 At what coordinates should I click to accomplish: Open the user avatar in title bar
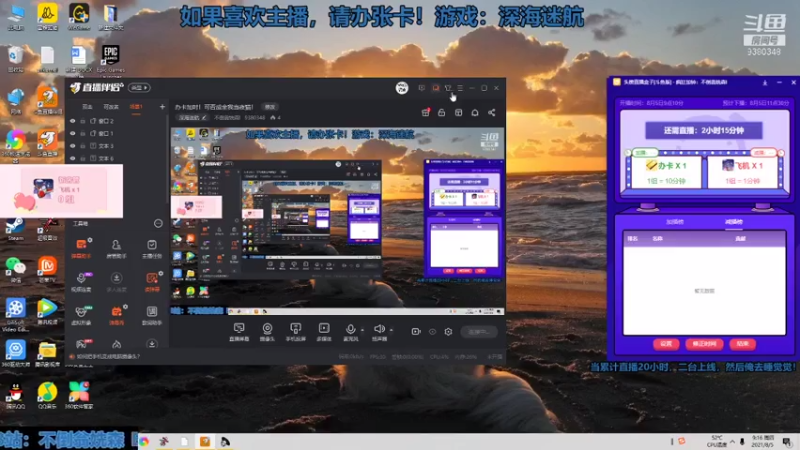tap(402, 88)
